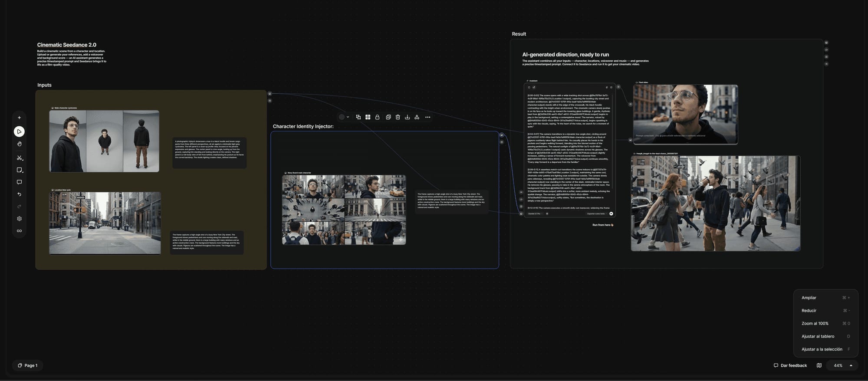This screenshot has height=381, width=868.
Task: Select the Location New York street image
Action: tap(105, 223)
